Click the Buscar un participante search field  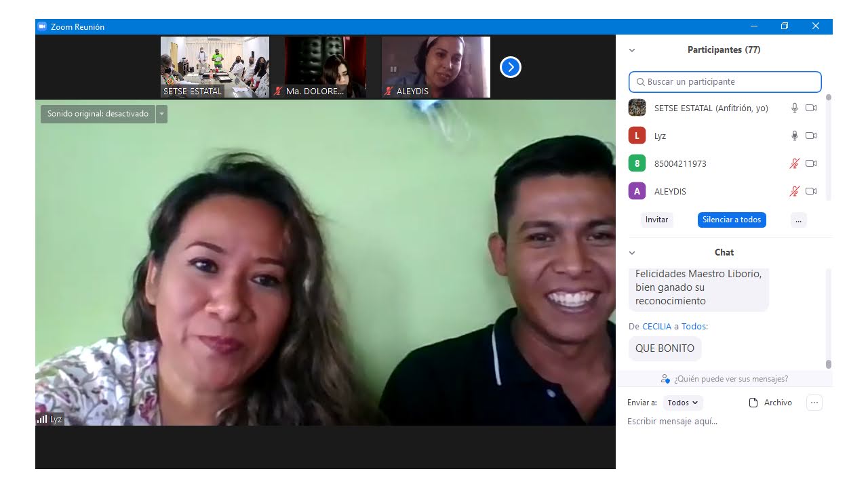[x=725, y=82]
